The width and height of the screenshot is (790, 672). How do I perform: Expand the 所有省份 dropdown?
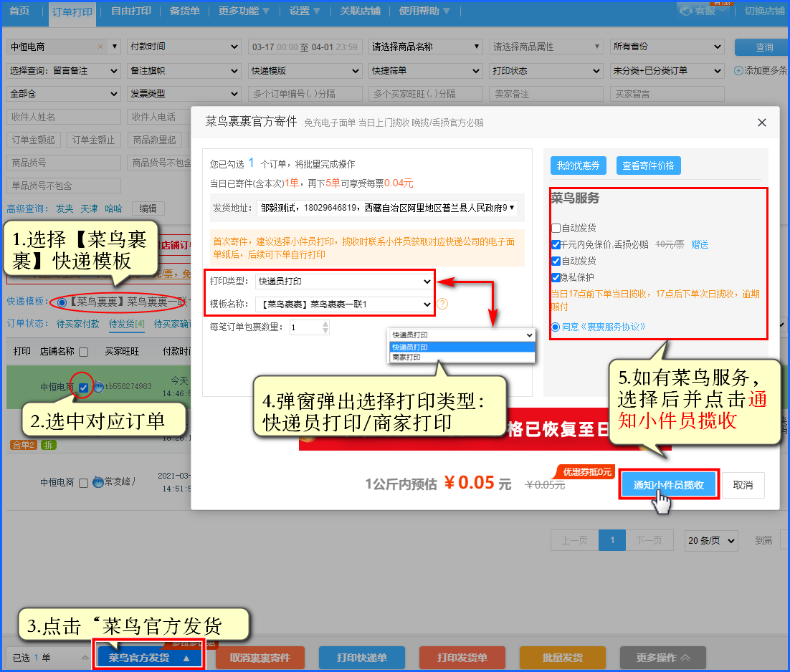(x=667, y=47)
